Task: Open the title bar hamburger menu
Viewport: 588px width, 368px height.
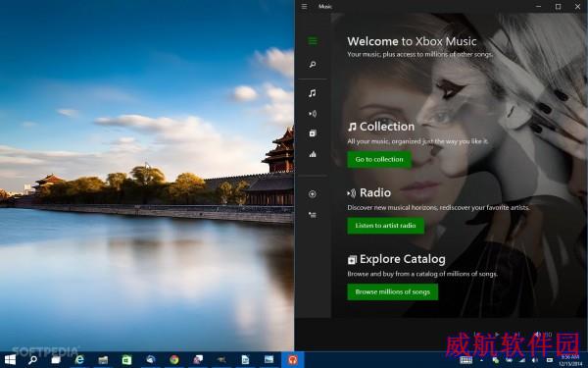Action: [304, 7]
